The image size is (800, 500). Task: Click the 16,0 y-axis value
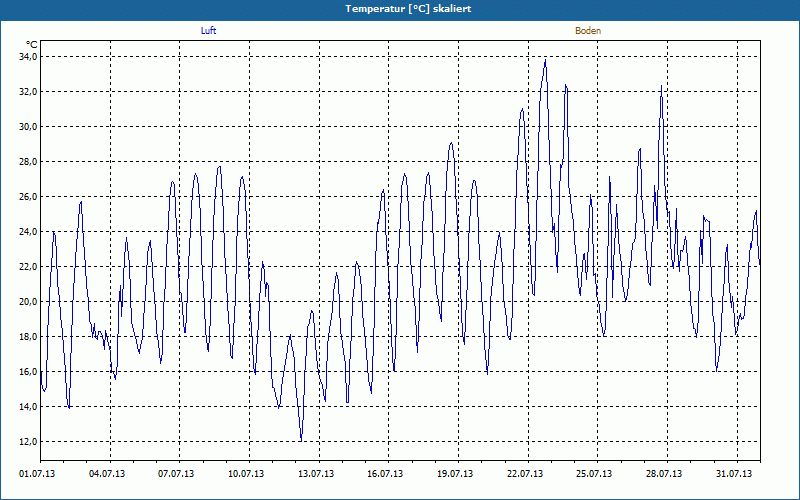[x=29, y=372]
